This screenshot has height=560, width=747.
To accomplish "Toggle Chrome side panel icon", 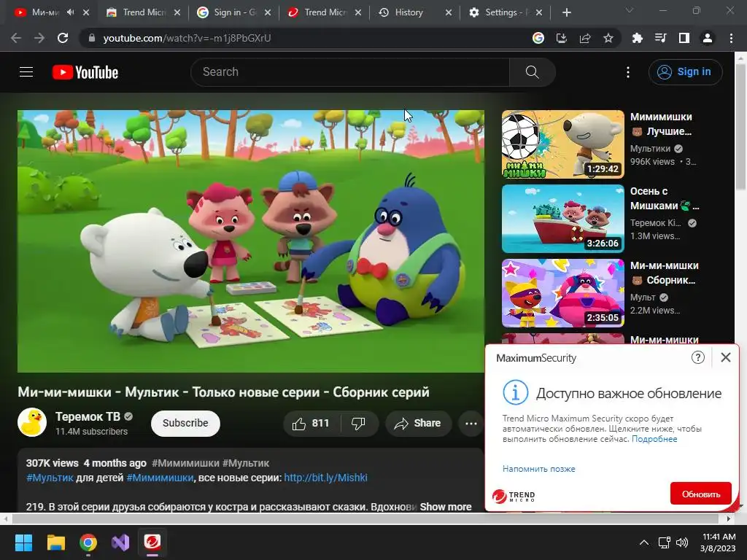I will pyautogui.click(x=684, y=38).
